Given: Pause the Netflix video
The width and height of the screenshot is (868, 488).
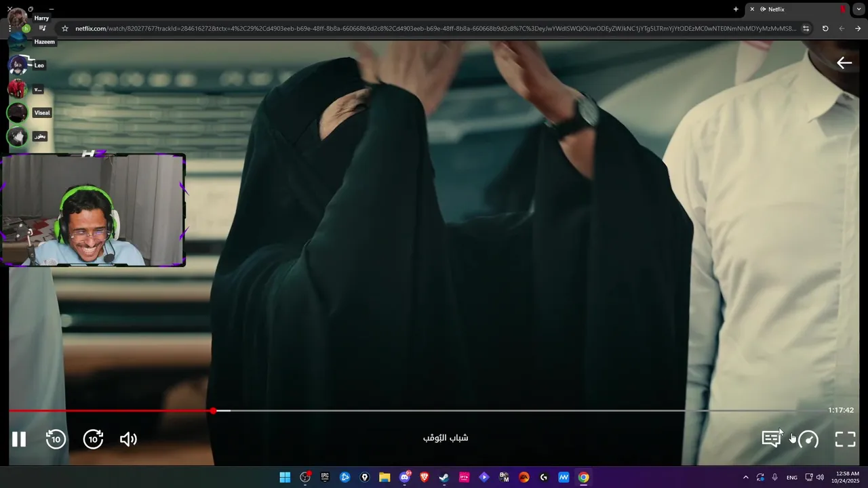Looking at the screenshot, I should pyautogui.click(x=19, y=439).
